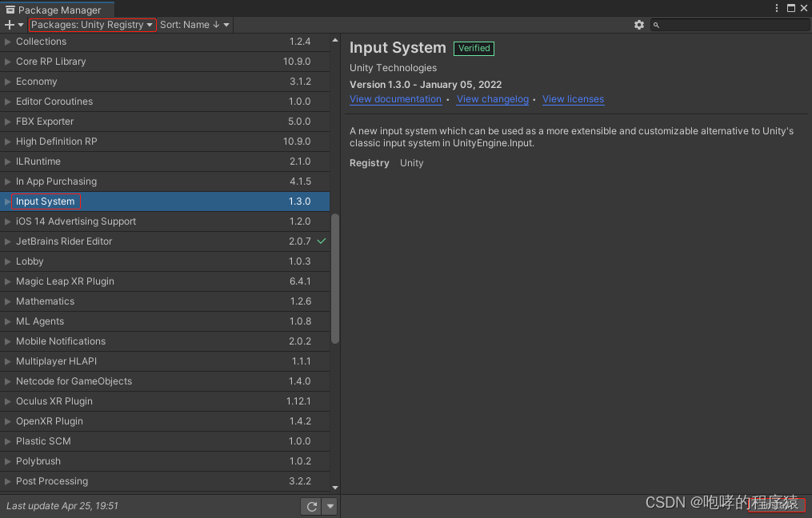Expand the Collections package versions
Viewport: 812px width, 518px height.
[8, 42]
